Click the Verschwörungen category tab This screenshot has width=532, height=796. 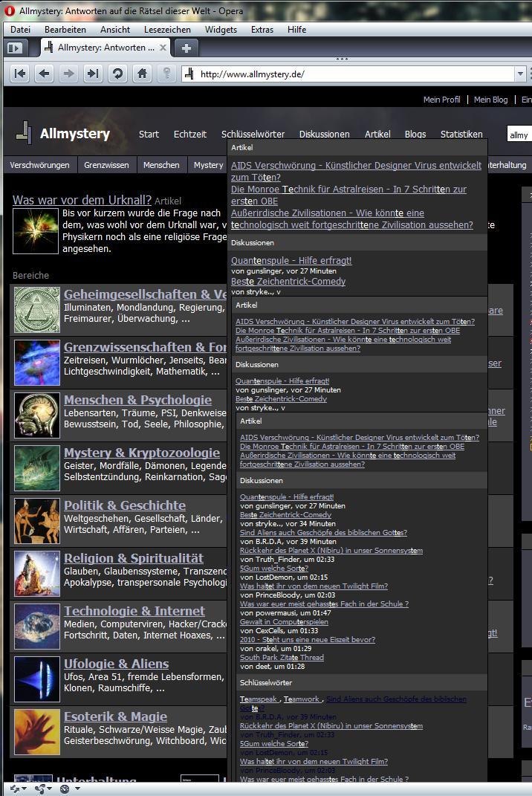tap(39, 165)
